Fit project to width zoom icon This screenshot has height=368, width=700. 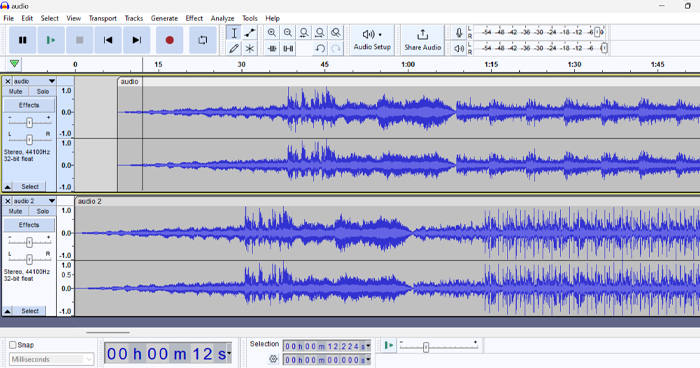(320, 33)
